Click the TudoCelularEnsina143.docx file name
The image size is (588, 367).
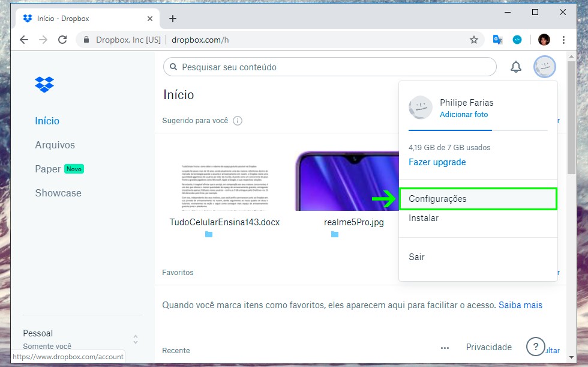pos(224,222)
